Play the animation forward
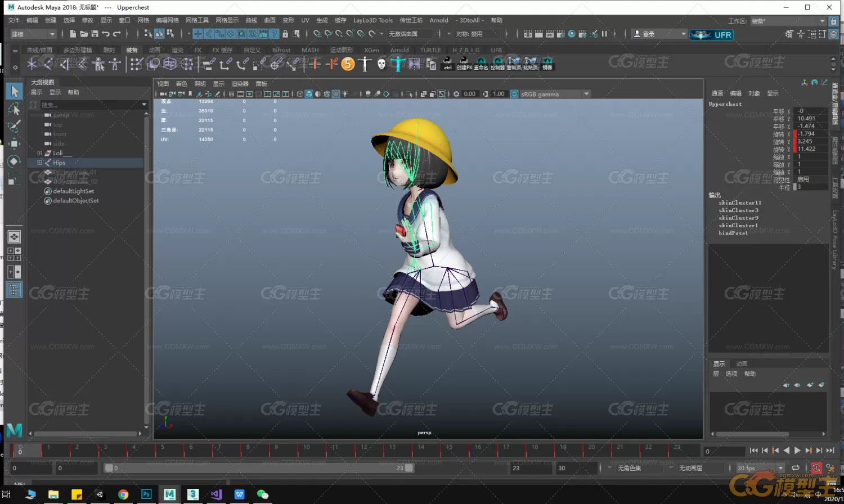The width and height of the screenshot is (844, 504). (x=797, y=451)
